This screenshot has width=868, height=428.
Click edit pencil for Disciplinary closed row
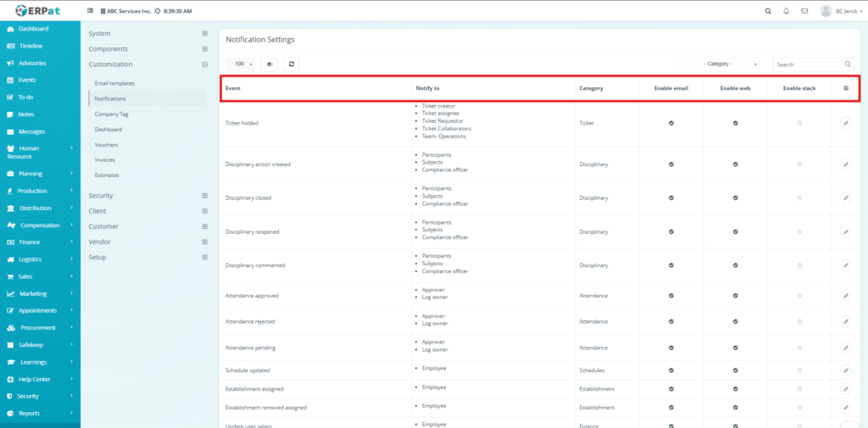[x=845, y=197]
